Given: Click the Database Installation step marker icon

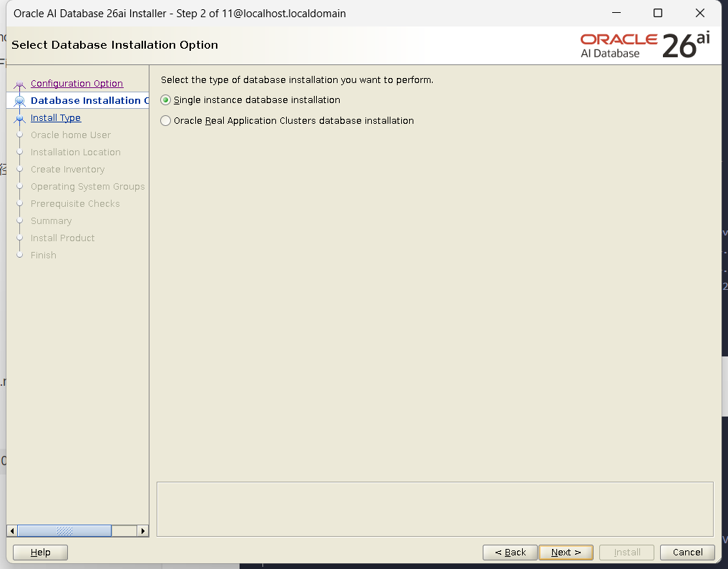Looking at the screenshot, I should coord(19,101).
